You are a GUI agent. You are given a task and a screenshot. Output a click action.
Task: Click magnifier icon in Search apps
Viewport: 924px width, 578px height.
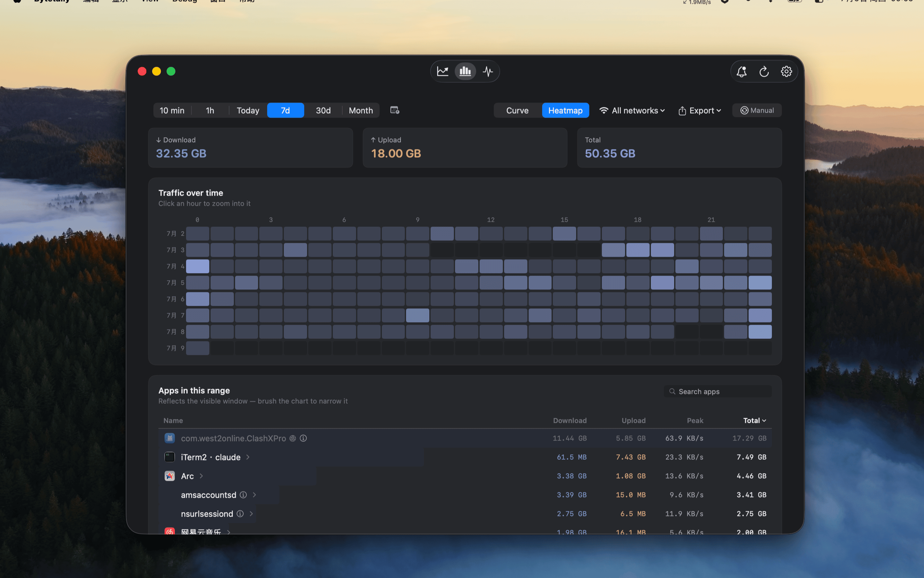(x=672, y=391)
